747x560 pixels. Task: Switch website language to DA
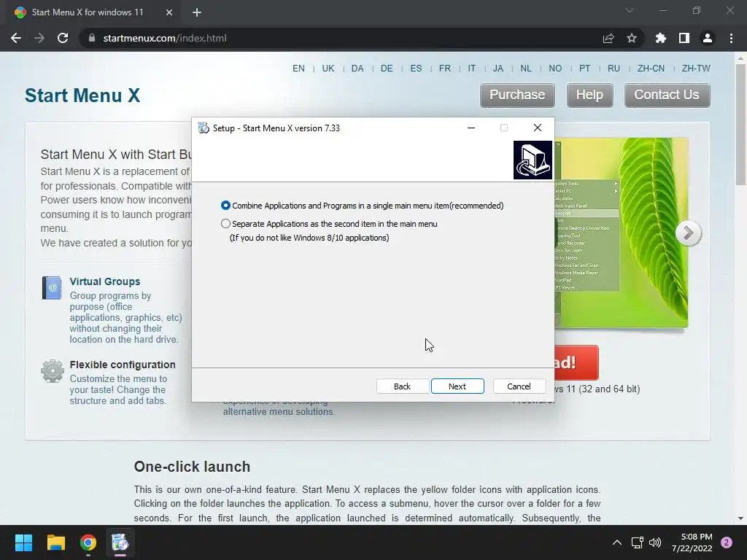[357, 68]
